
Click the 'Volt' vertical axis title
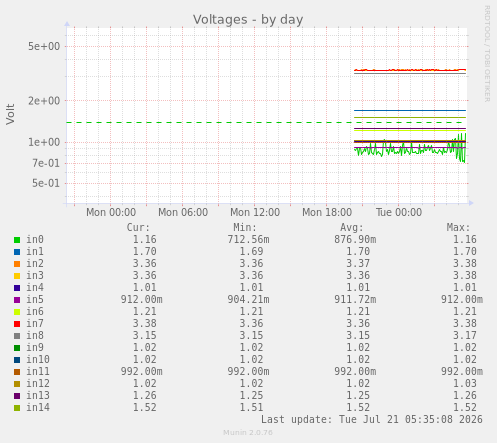coord(11,114)
